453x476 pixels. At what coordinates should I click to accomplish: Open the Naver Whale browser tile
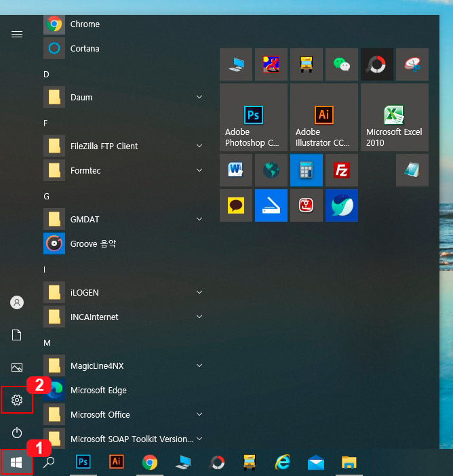point(342,205)
